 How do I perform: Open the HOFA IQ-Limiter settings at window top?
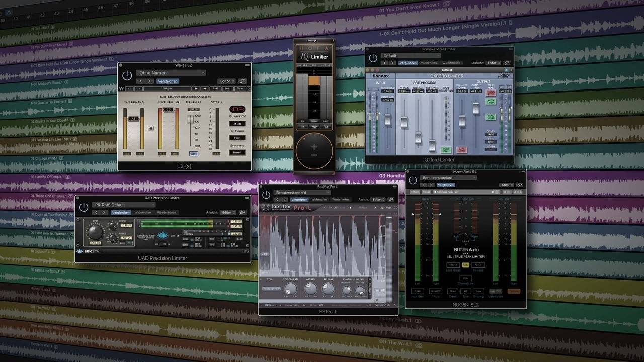[x=311, y=40]
